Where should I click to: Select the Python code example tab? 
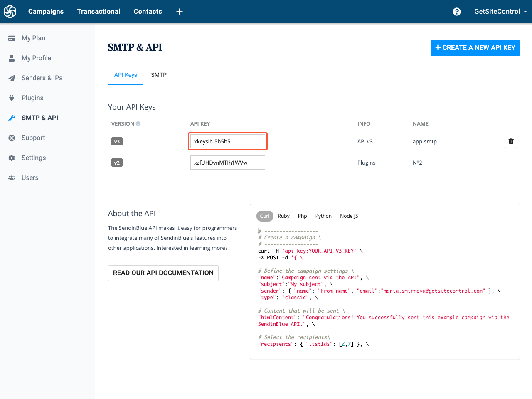(323, 216)
